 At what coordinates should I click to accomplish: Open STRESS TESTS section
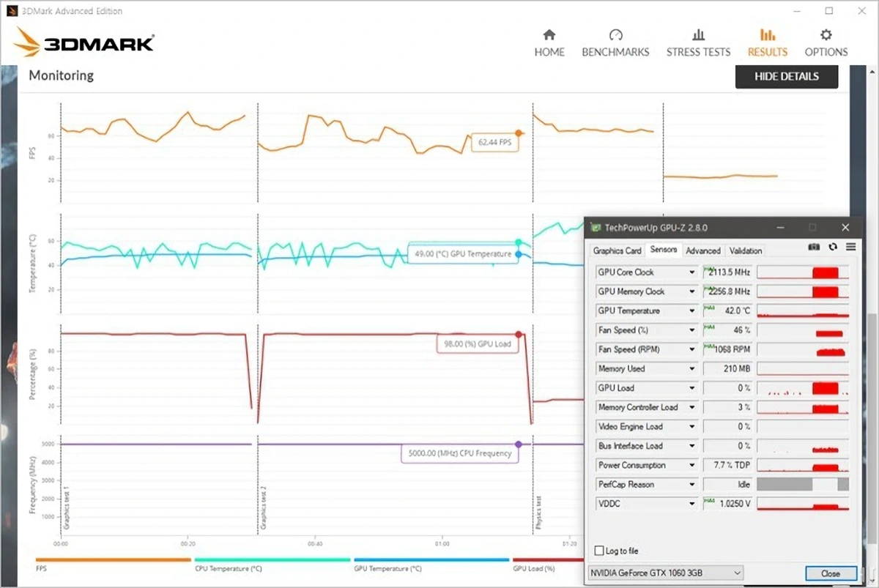coord(698,43)
